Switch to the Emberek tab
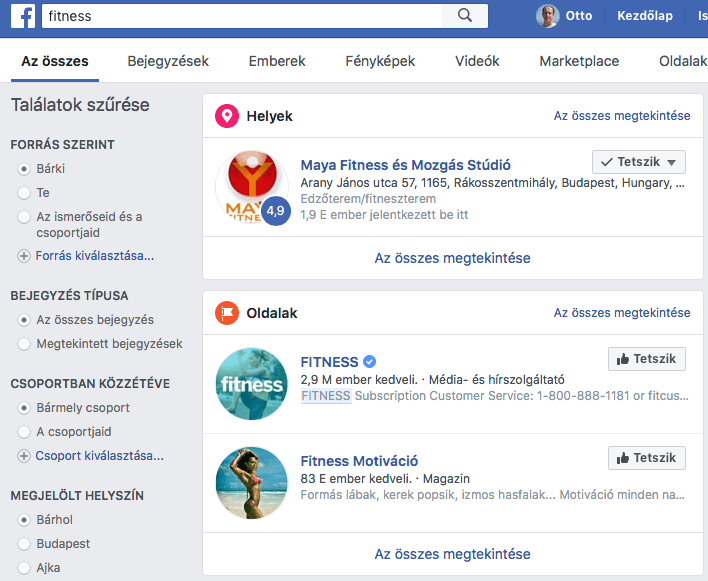 (277, 61)
